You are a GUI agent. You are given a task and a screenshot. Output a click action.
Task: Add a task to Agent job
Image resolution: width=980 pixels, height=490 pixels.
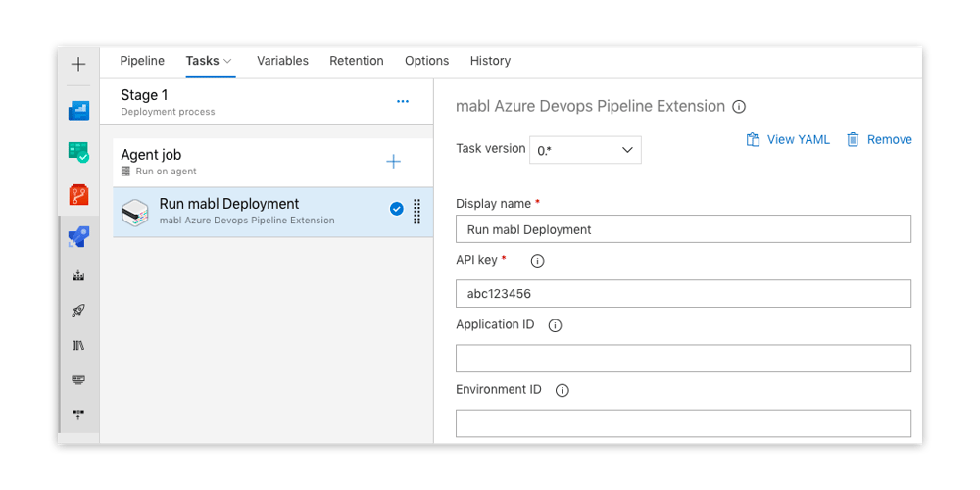[x=393, y=162]
